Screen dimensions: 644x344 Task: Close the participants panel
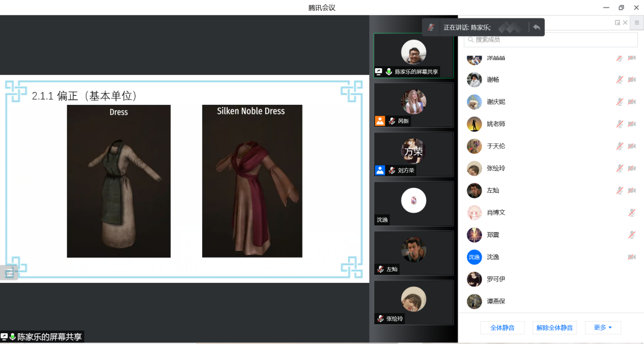coord(625,22)
